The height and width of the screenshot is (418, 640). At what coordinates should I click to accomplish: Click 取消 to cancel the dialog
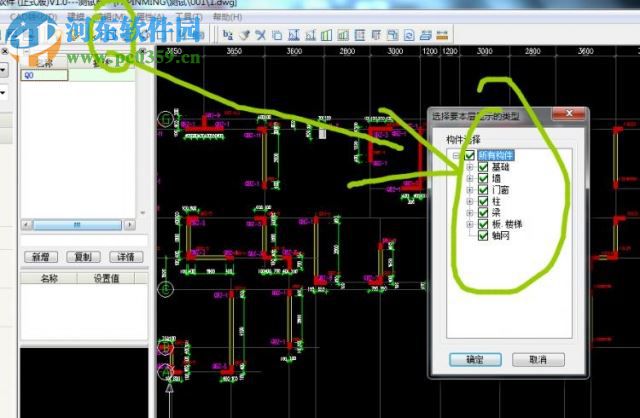click(538, 360)
